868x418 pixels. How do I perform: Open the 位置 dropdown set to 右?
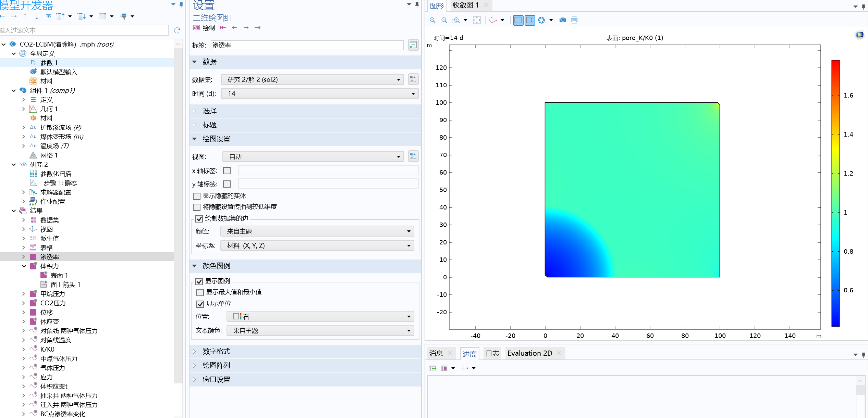(320, 317)
